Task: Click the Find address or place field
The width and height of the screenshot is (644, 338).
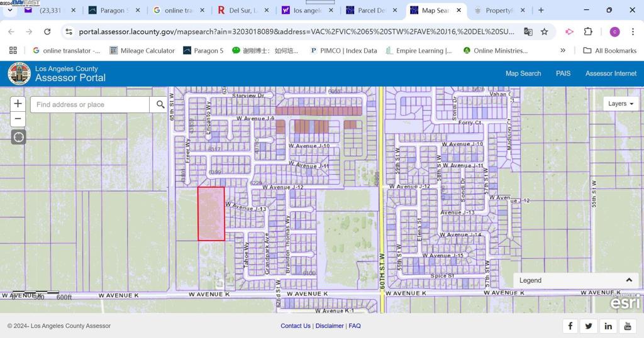Action: point(90,104)
